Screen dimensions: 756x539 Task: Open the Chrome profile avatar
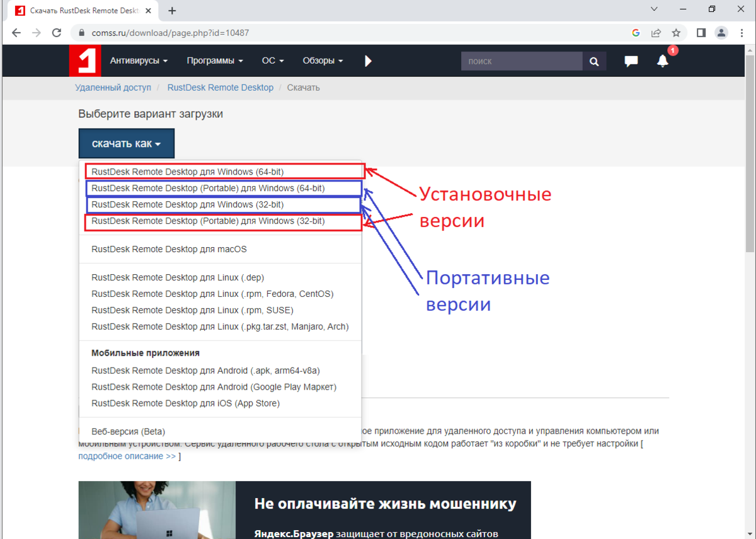point(722,33)
